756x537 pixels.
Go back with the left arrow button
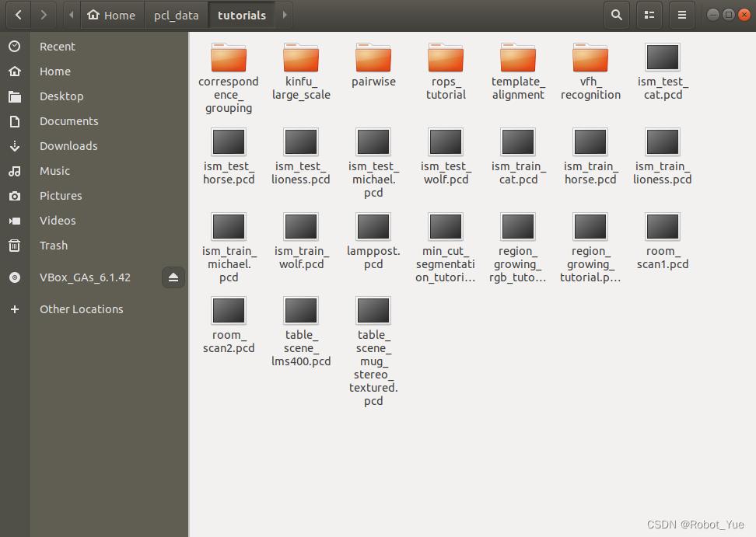tap(19, 15)
